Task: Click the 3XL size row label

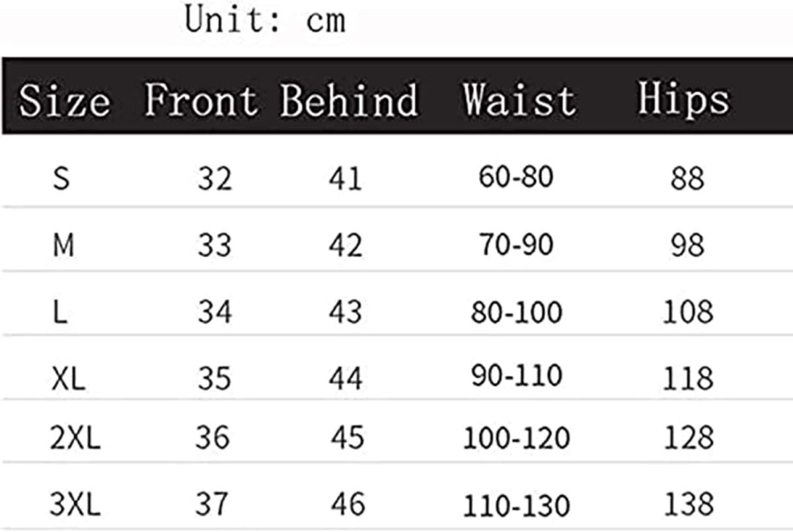Action: pos(75,506)
